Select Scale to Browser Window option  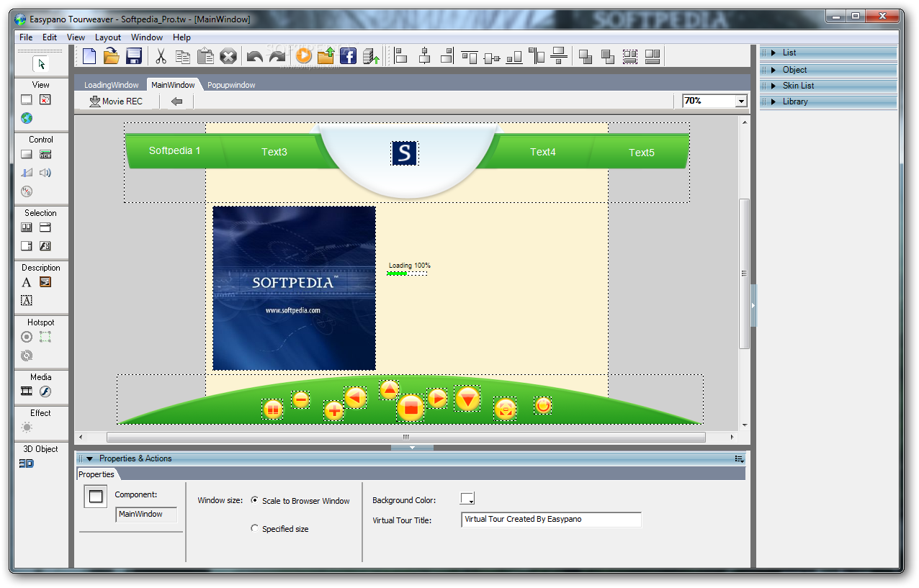(255, 500)
